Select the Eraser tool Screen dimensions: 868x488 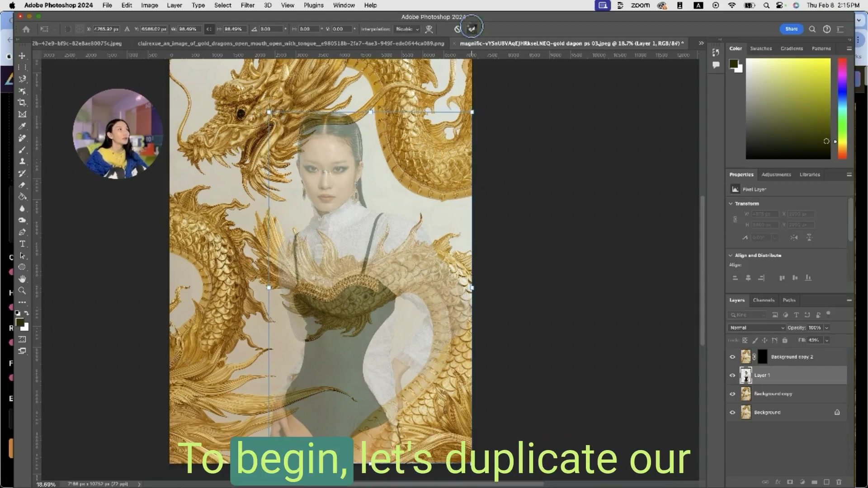(22, 185)
